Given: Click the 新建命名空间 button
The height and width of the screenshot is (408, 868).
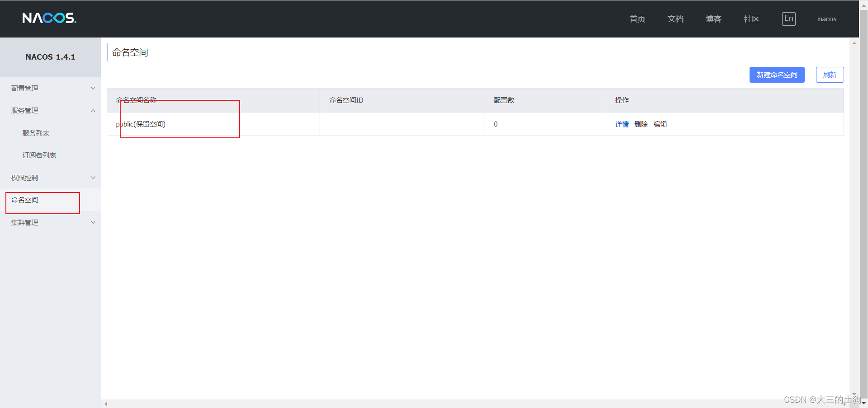Looking at the screenshot, I should click(777, 75).
